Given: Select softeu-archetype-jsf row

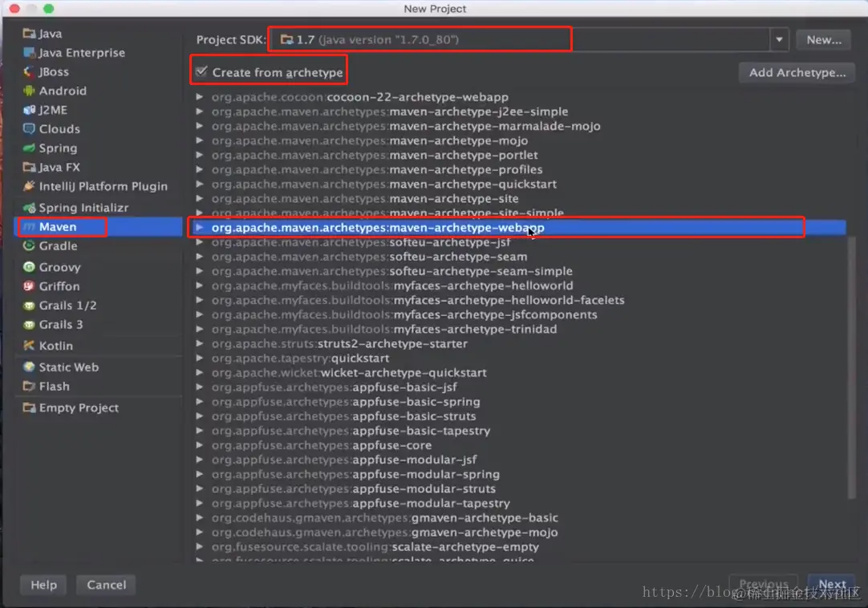Looking at the screenshot, I should click(521, 242).
